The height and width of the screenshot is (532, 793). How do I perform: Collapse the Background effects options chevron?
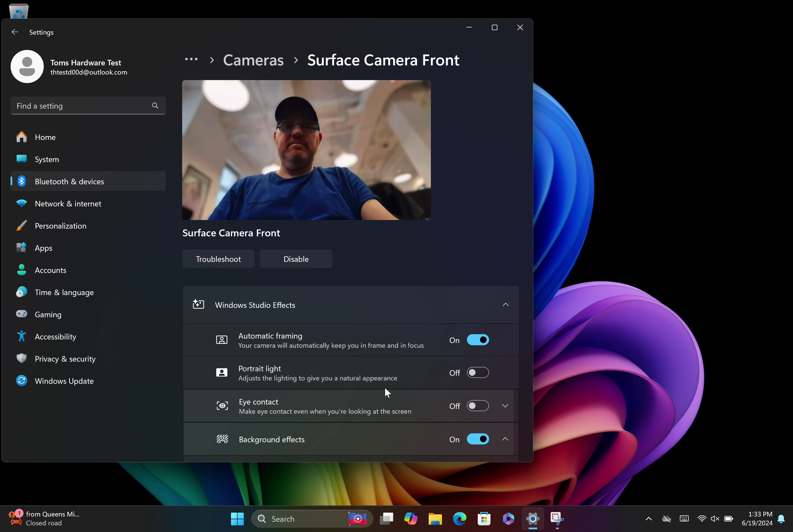point(505,439)
